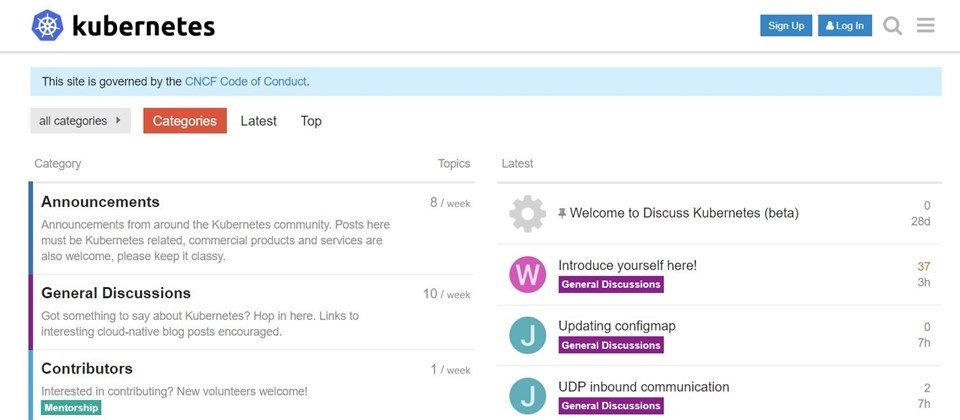The image size is (960, 420).
Task: Click the 8 / week topics count
Action: pyautogui.click(x=450, y=203)
